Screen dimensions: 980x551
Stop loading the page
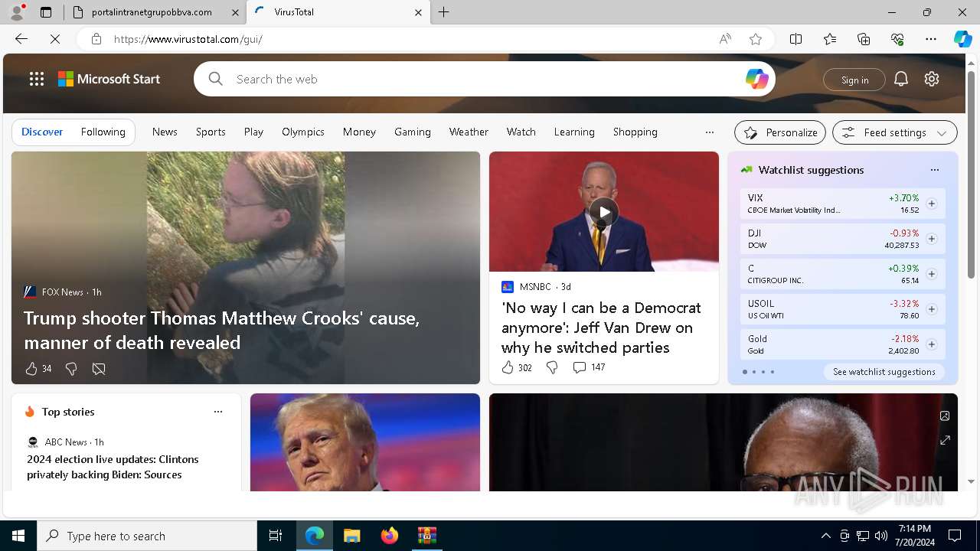(55, 39)
